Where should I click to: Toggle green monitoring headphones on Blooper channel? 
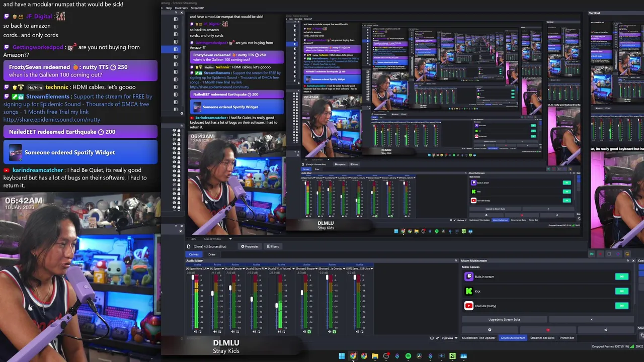tap(309, 331)
